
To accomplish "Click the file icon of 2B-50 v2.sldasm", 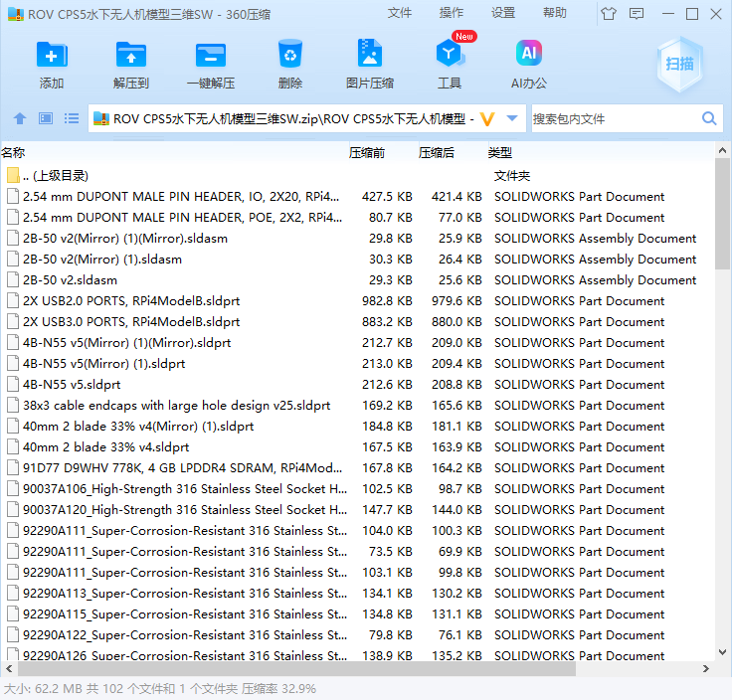I will 13,280.
